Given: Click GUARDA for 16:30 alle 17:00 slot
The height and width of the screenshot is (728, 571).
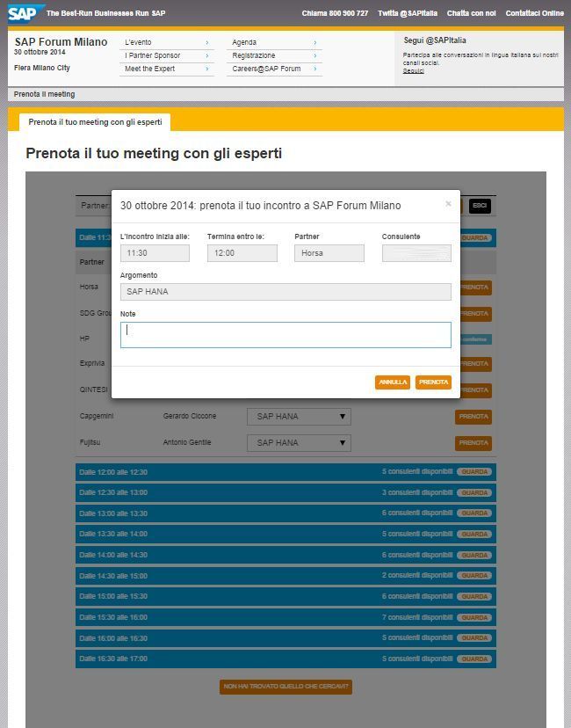Looking at the screenshot, I should 474,659.
